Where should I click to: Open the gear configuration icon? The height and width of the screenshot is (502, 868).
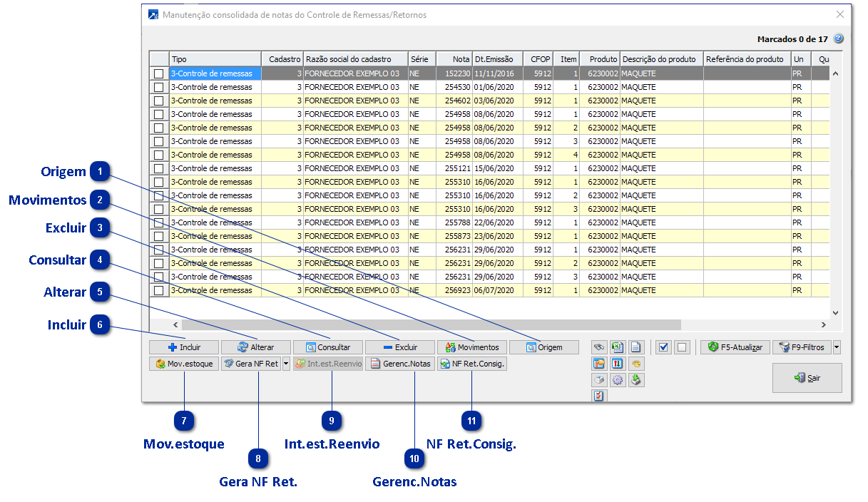click(618, 380)
